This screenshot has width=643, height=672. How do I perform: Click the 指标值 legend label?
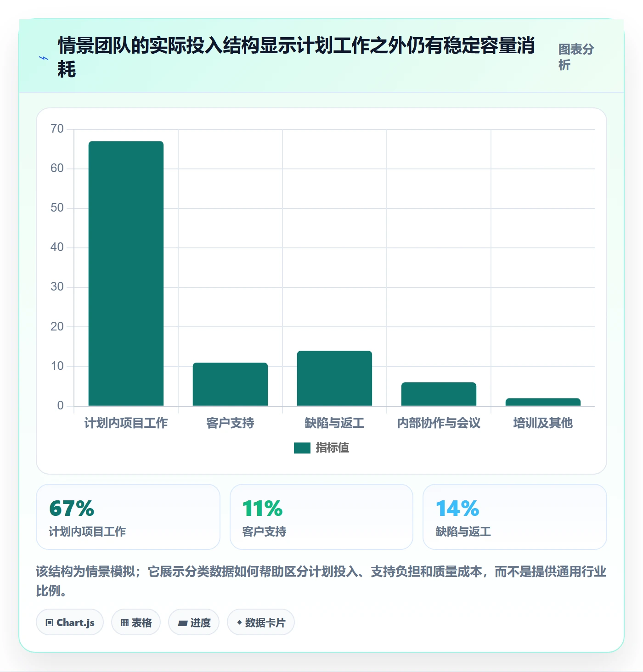[x=333, y=448]
